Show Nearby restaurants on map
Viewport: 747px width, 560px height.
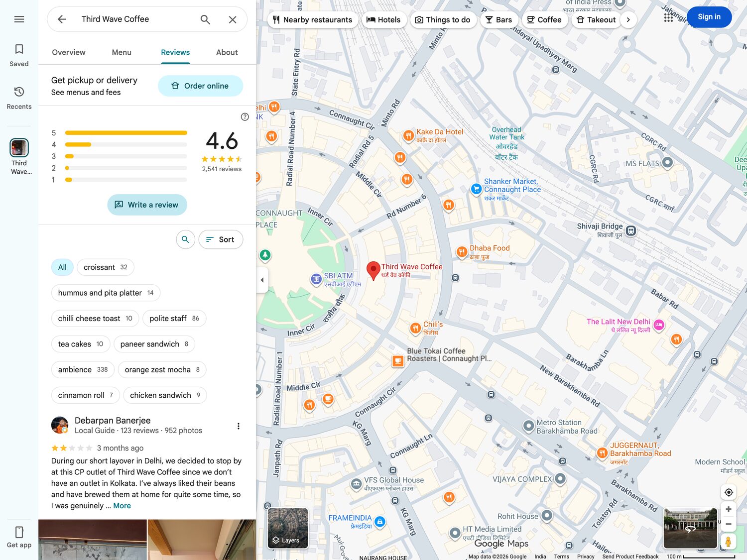point(313,20)
